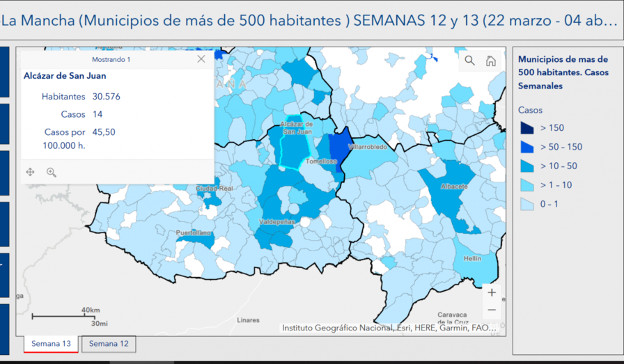624x364 pixels.
Task: Close the Alcázar de San Juan popup
Action: pyautogui.click(x=201, y=59)
